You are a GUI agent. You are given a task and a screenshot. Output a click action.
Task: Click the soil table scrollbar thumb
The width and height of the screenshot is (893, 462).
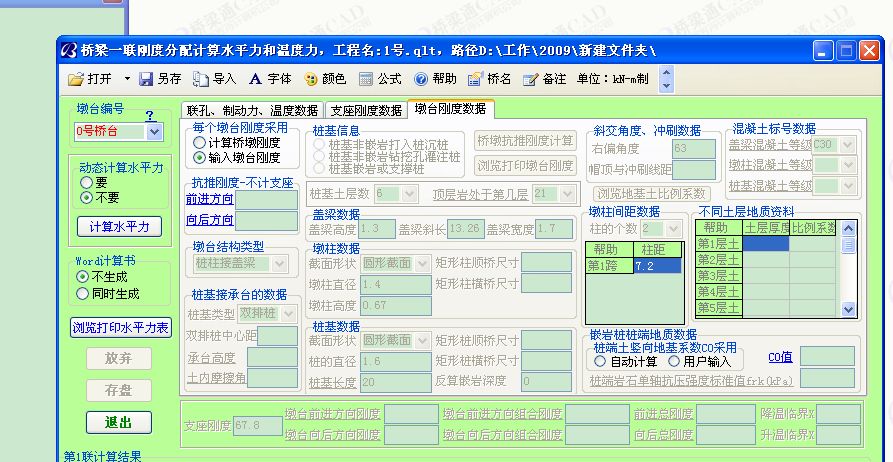848,245
